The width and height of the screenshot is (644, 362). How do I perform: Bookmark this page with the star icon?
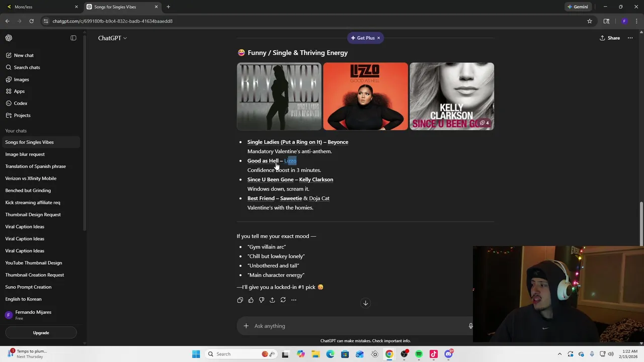(590, 21)
